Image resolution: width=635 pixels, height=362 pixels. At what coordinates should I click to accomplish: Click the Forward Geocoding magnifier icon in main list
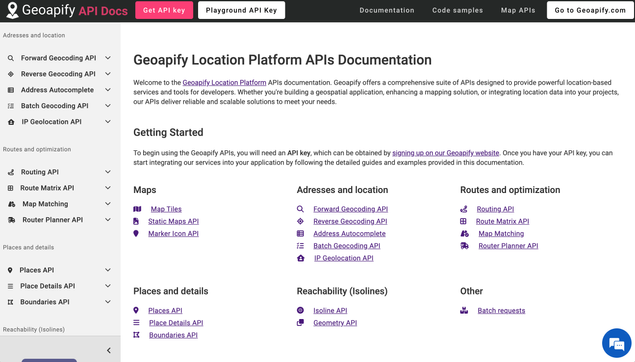click(x=300, y=209)
